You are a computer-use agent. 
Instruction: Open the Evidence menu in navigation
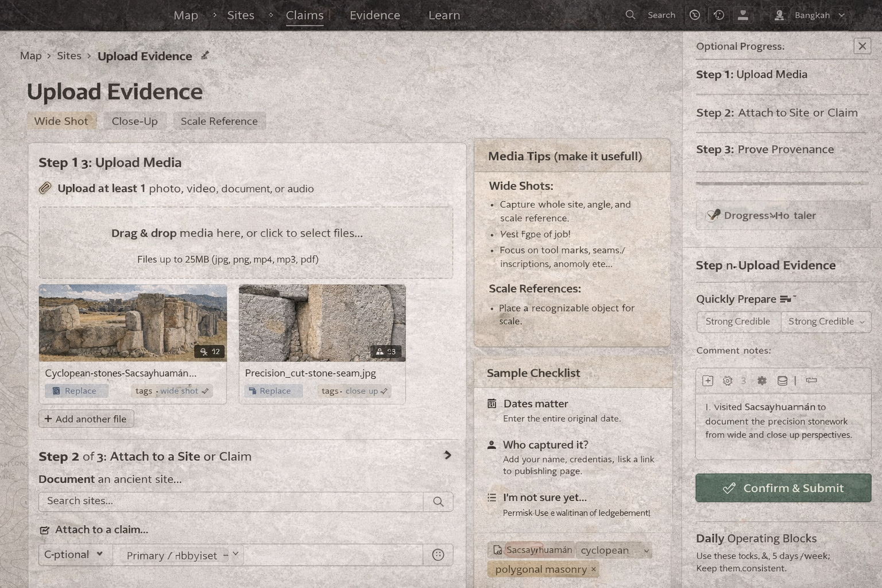point(374,16)
